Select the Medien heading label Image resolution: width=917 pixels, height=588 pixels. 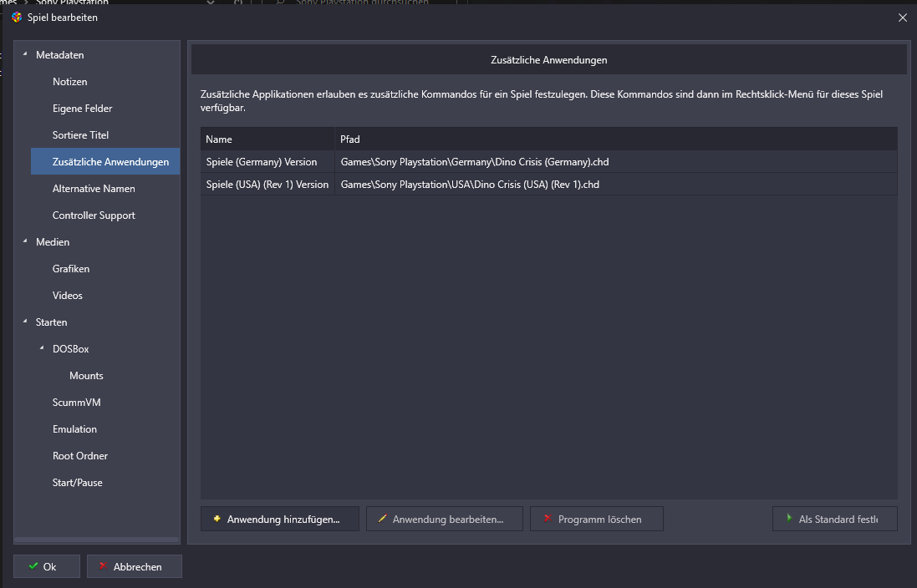coord(52,242)
